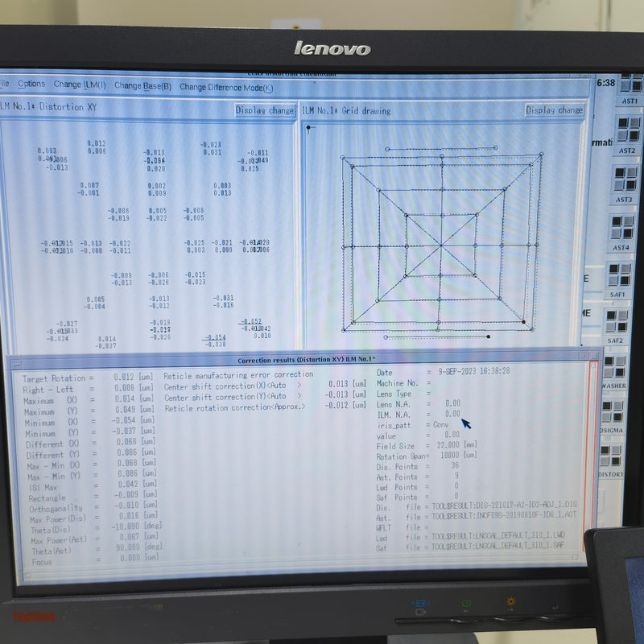Select the underlined -0.054 distortion value

coord(216,337)
